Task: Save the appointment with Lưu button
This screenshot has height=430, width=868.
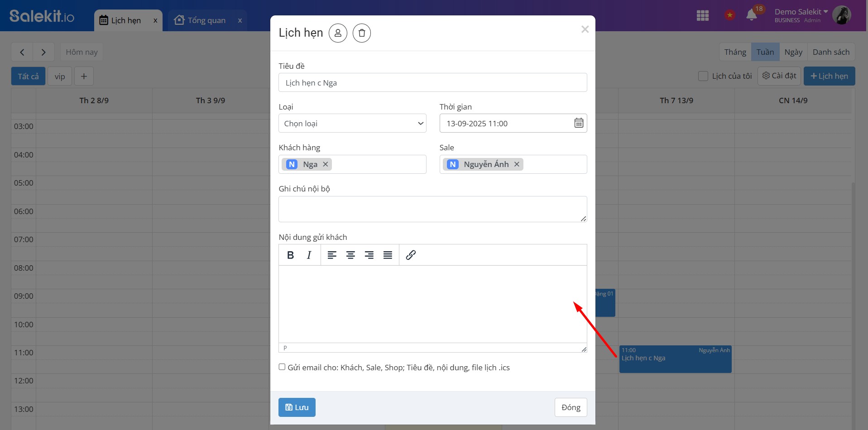Action: [x=297, y=407]
